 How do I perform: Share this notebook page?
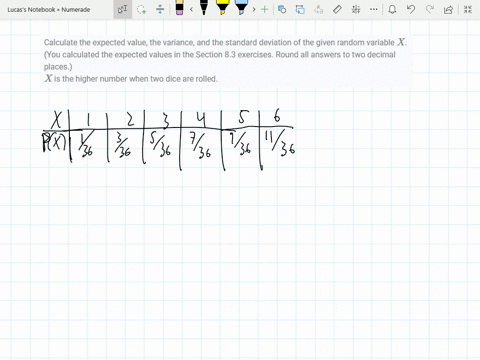[x=449, y=9]
